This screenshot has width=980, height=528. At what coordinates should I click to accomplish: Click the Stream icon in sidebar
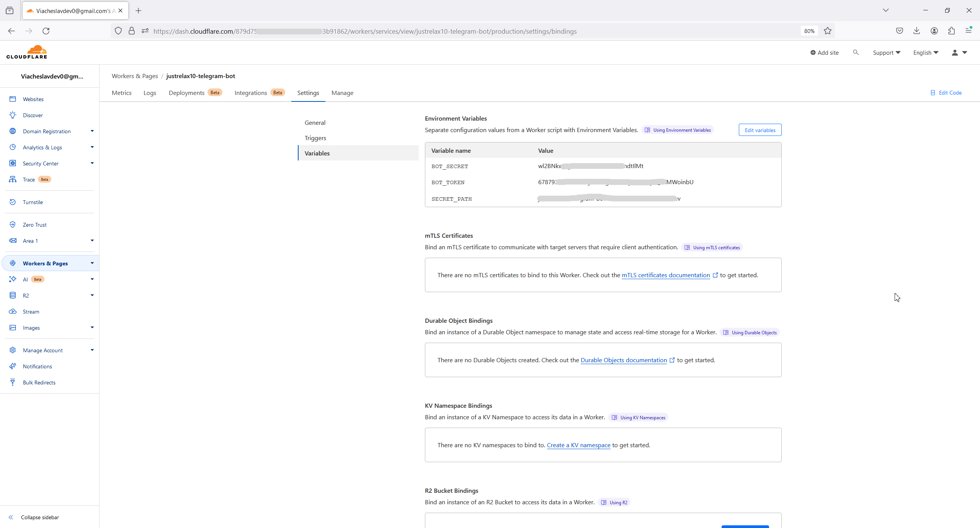coord(13,312)
